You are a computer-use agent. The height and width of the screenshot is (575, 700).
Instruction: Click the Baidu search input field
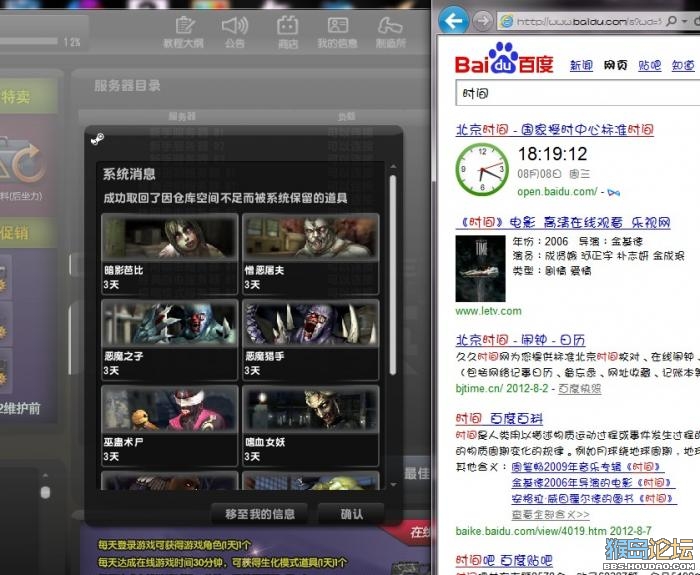pyautogui.click(x=578, y=93)
